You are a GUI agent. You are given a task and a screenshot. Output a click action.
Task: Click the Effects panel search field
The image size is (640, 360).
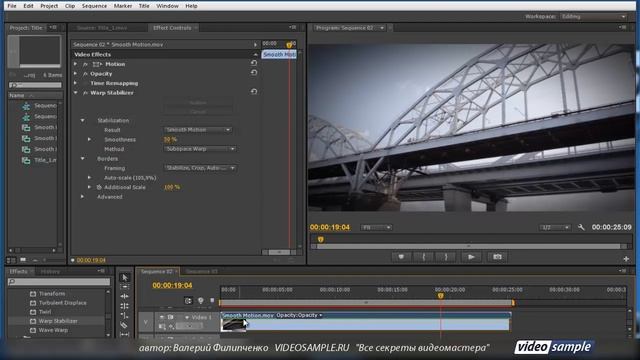59,282
